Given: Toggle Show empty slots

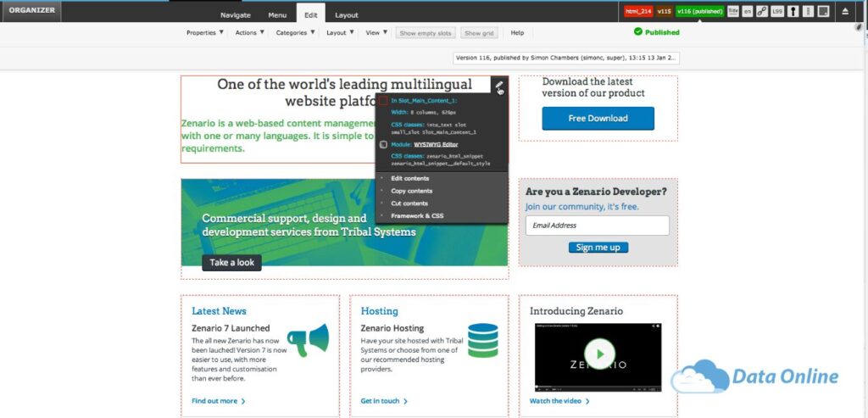Looking at the screenshot, I should click(426, 33).
